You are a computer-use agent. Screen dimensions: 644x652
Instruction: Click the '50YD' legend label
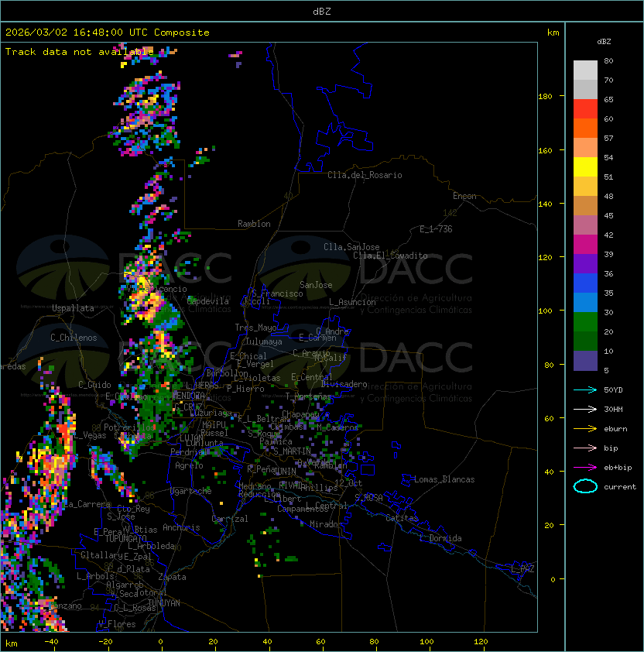613,390
